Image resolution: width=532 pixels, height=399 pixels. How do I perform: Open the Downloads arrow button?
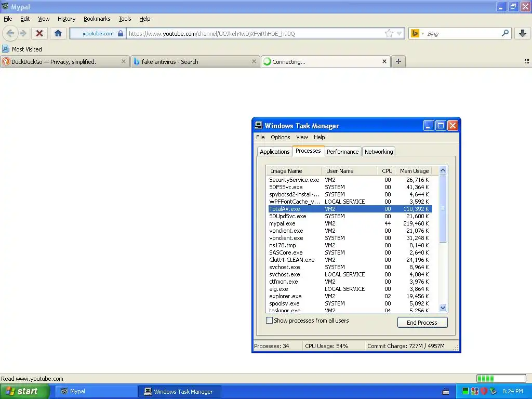[523, 33]
